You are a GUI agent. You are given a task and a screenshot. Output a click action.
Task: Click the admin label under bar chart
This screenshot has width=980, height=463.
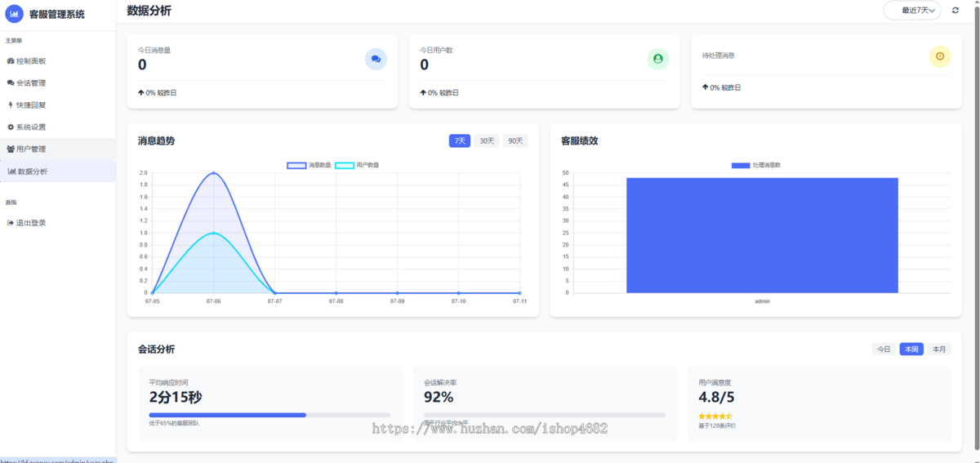point(762,301)
